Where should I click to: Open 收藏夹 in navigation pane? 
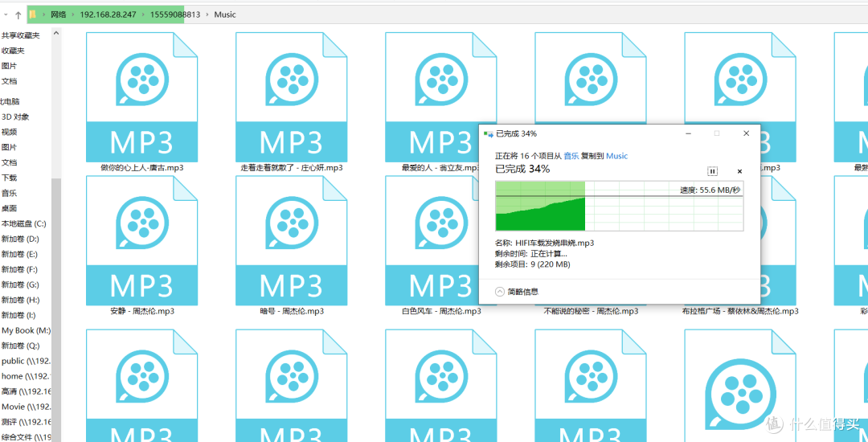tap(13, 51)
